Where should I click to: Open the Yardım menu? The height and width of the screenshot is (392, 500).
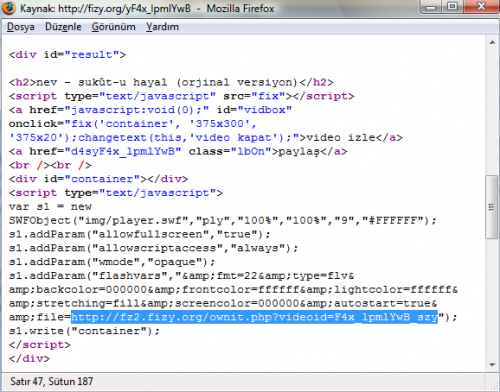click(x=162, y=27)
